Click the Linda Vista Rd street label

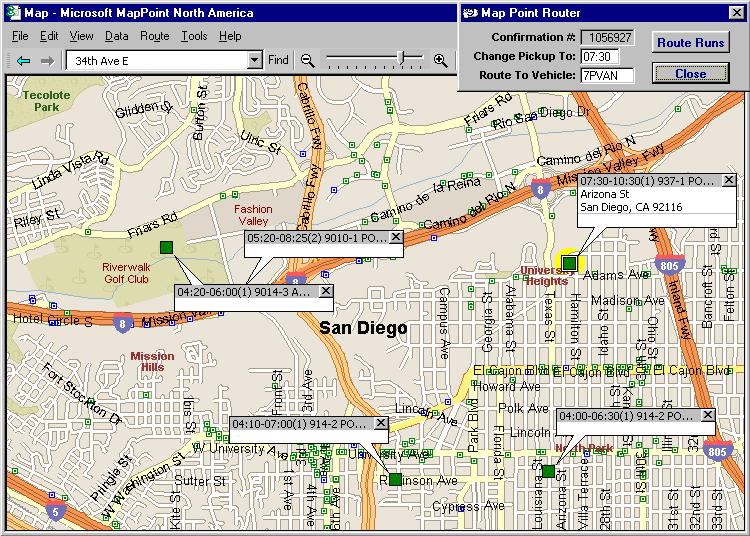(x=70, y=170)
